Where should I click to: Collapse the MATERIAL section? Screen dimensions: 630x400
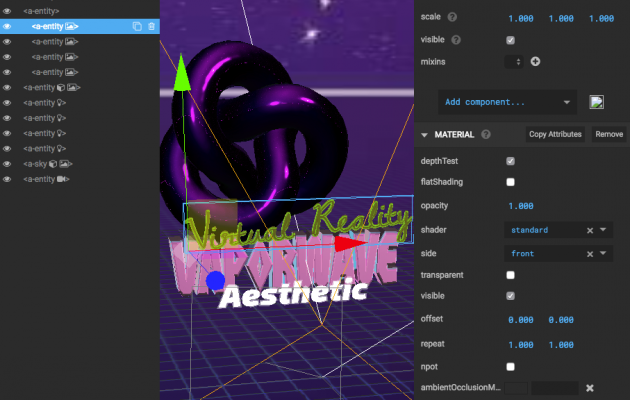point(424,134)
